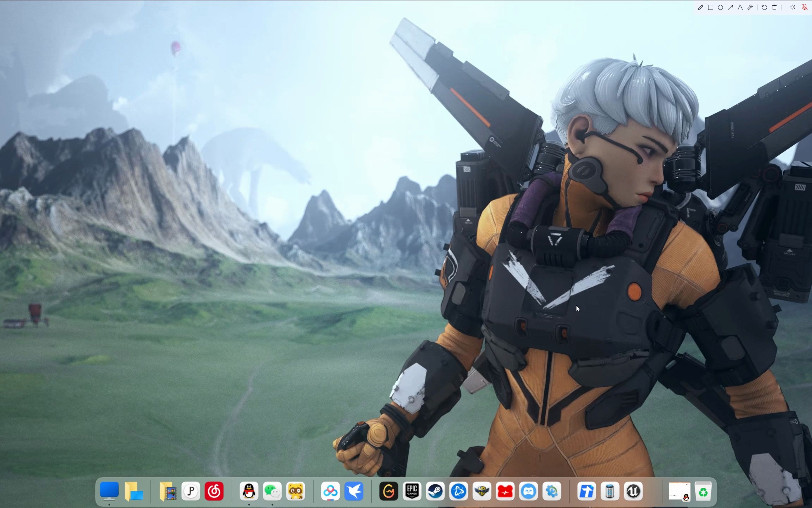Launch the yellow raccoon app icon
Viewport: 812px width, 508px height.
pyautogui.click(x=296, y=491)
